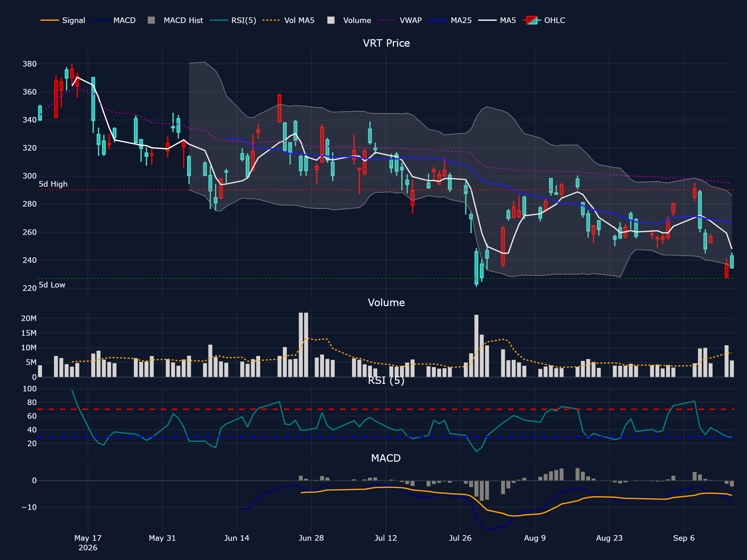Toggle the MA25 legend entry

[x=450, y=20]
